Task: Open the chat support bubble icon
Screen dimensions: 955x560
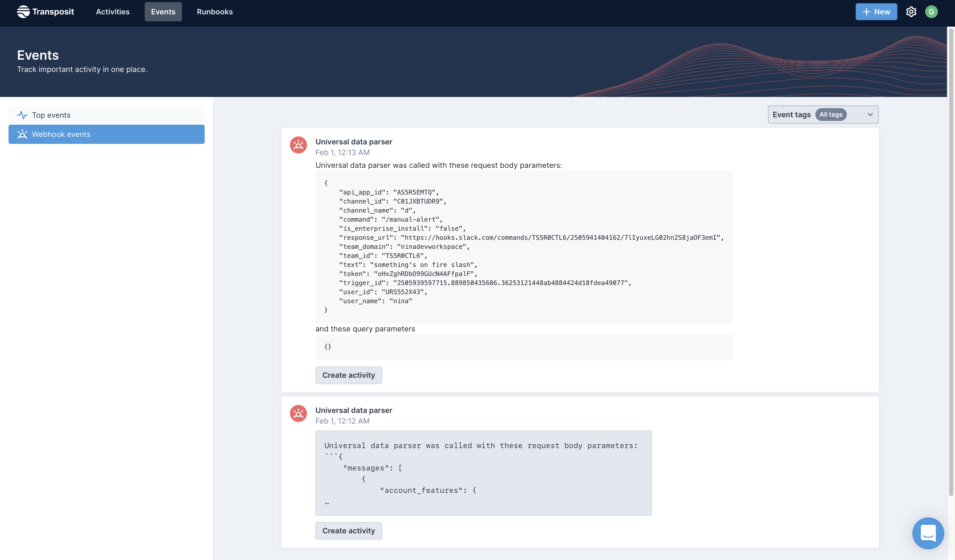Action: tap(928, 533)
